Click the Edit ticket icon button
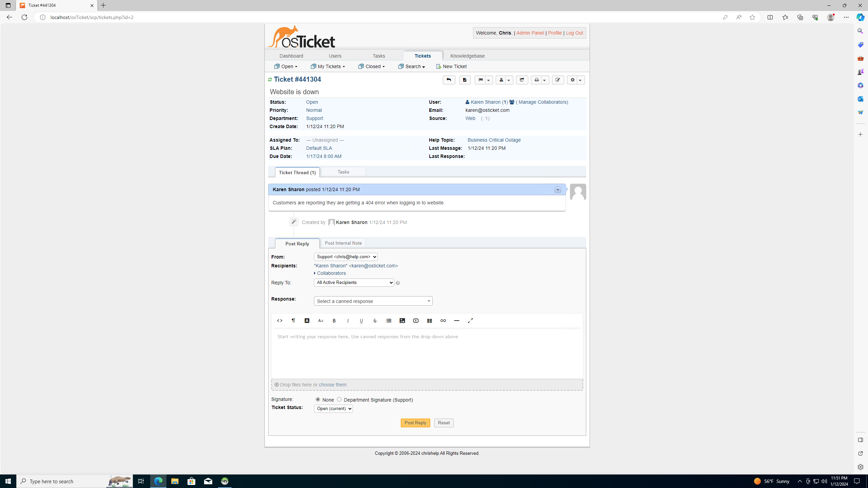The height and width of the screenshot is (488, 868). point(558,80)
